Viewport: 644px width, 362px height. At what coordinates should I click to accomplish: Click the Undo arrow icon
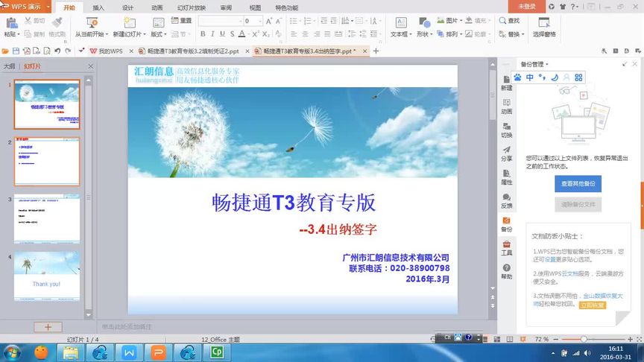pyautogui.click(x=57, y=51)
